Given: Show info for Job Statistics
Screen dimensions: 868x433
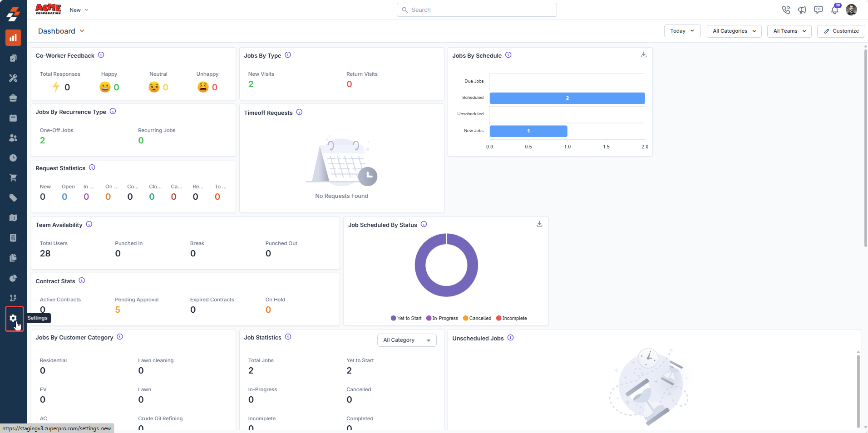Looking at the screenshot, I should [x=288, y=337].
